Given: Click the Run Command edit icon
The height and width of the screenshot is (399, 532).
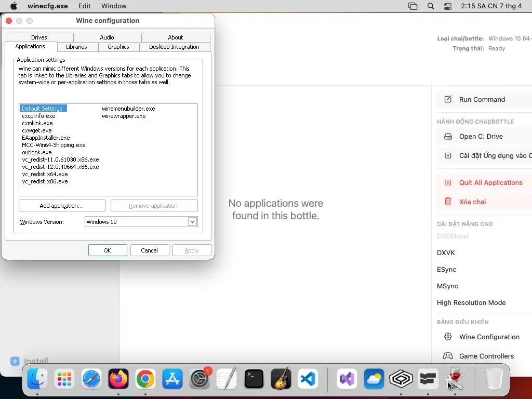Looking at the screenshot, I should (448, 99).
